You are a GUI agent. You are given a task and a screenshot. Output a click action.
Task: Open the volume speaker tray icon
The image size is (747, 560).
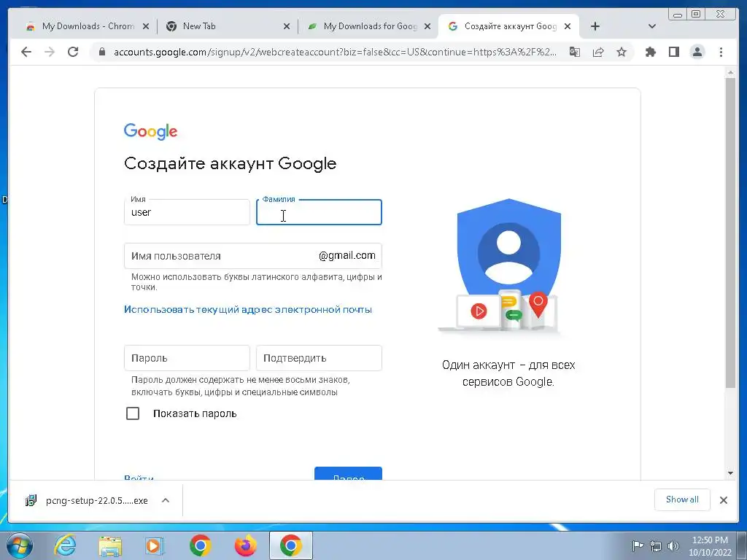[x=673, y=546]
